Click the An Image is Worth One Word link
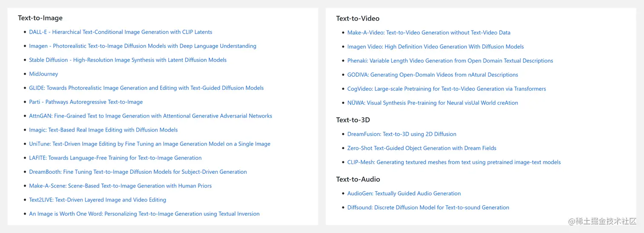The image size is (644, 233). [144, 214]
